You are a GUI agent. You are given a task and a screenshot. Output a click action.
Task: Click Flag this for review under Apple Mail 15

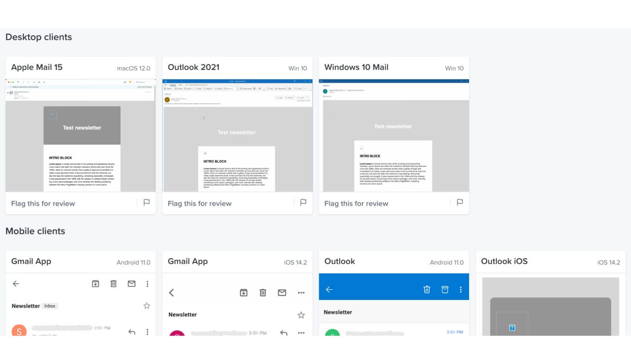point(43,203)
